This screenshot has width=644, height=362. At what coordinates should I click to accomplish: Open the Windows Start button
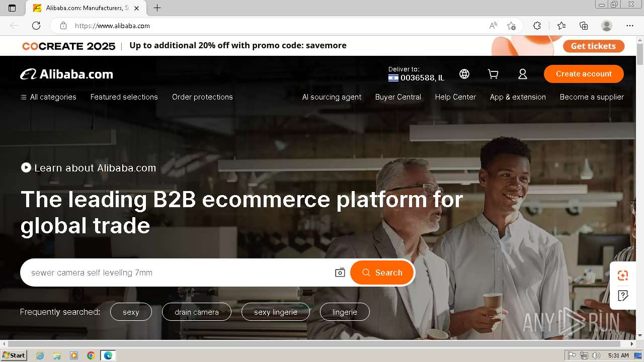pyautogui.click(x=14, y=355)
